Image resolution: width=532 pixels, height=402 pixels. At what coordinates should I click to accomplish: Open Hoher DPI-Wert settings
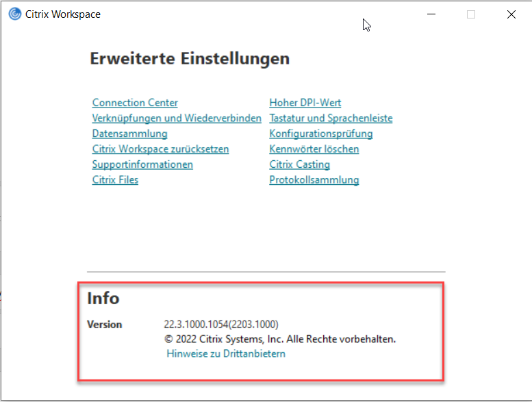(x=305, y=103)
